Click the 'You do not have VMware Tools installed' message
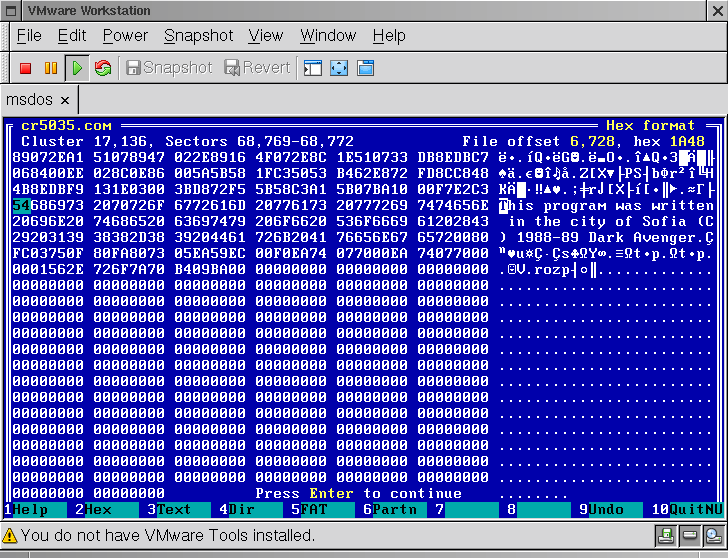728x558 pixels. coord(168,536)
